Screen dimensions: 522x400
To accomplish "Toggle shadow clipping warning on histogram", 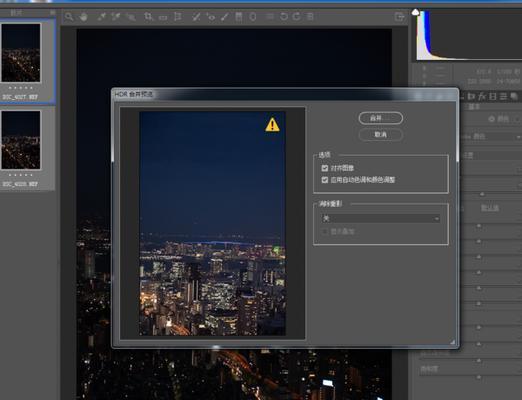I will 415,13.
